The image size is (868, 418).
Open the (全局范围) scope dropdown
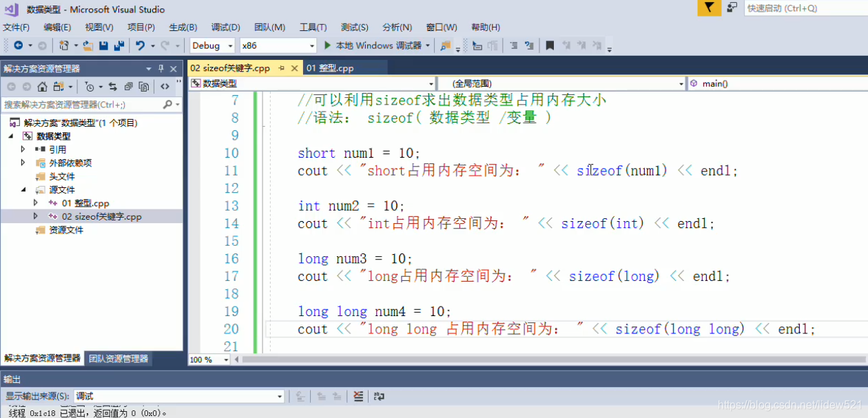(562, 83)
